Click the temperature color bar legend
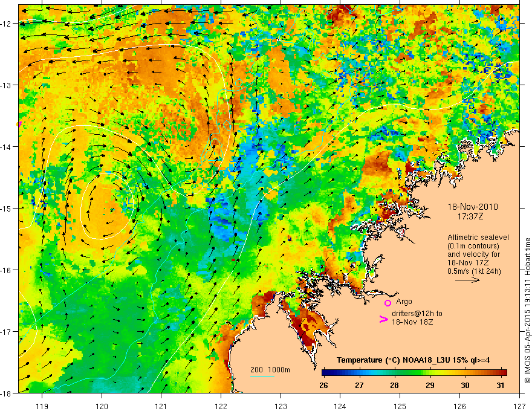The height and width of the screenshot is (411, 532). tap(414, 373)
